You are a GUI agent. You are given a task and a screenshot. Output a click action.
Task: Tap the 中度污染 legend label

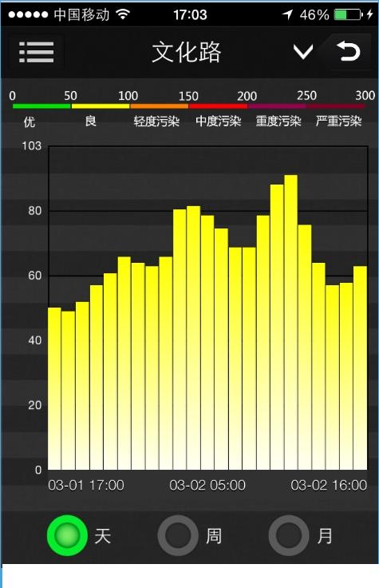[x=219, y=121]
